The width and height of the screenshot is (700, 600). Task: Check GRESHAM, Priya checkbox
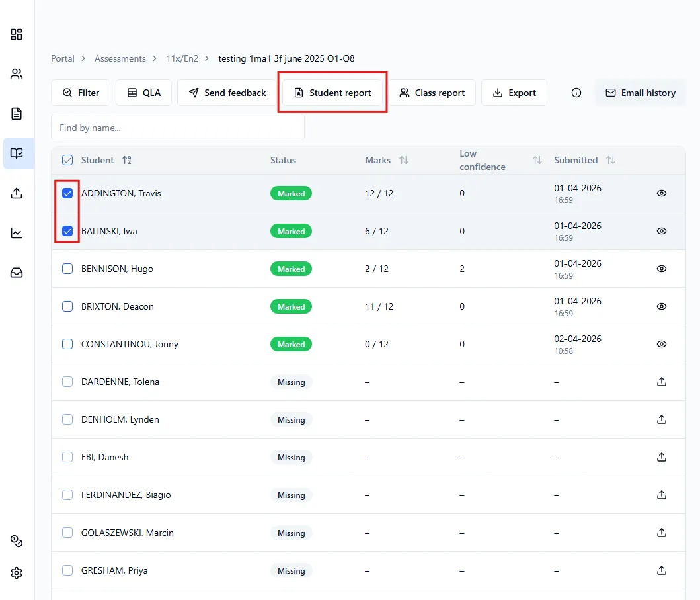[x=67, y=570]
